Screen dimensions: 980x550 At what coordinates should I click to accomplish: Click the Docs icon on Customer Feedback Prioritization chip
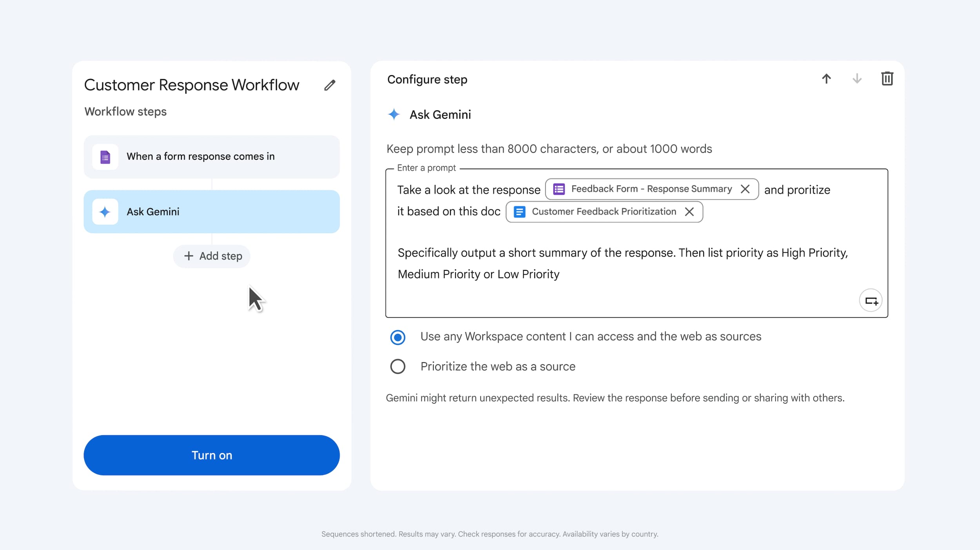[519, 212]
